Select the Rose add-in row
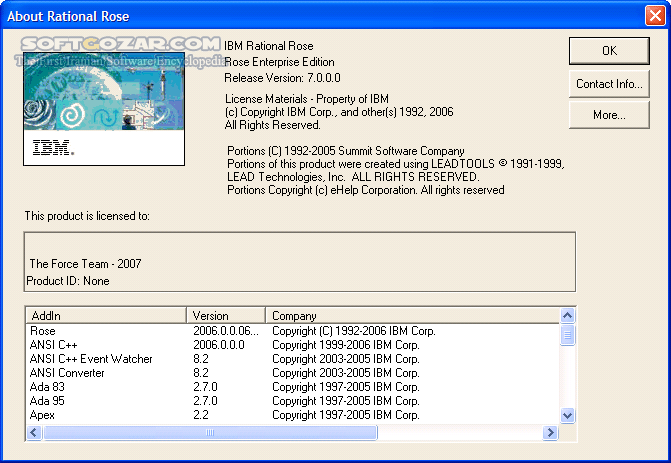Image resolution: width=671 pixels, height=463 pixels. click(x=293, y=331)
